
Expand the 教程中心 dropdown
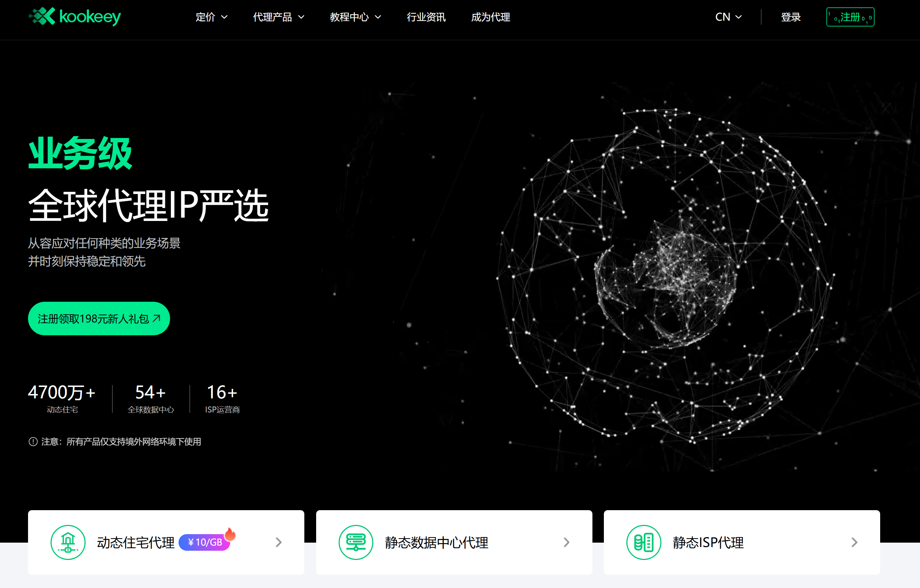[x=355, y=17]
